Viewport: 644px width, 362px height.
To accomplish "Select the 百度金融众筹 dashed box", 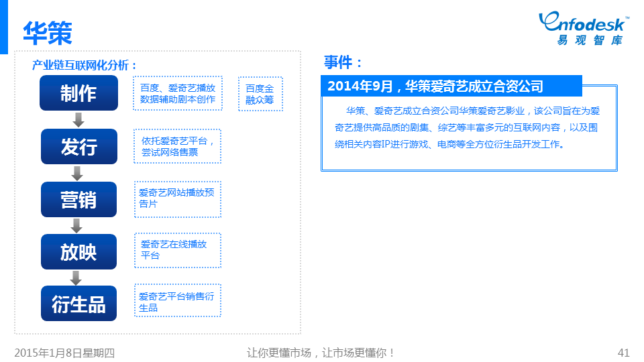I will (x=260, y=95).
